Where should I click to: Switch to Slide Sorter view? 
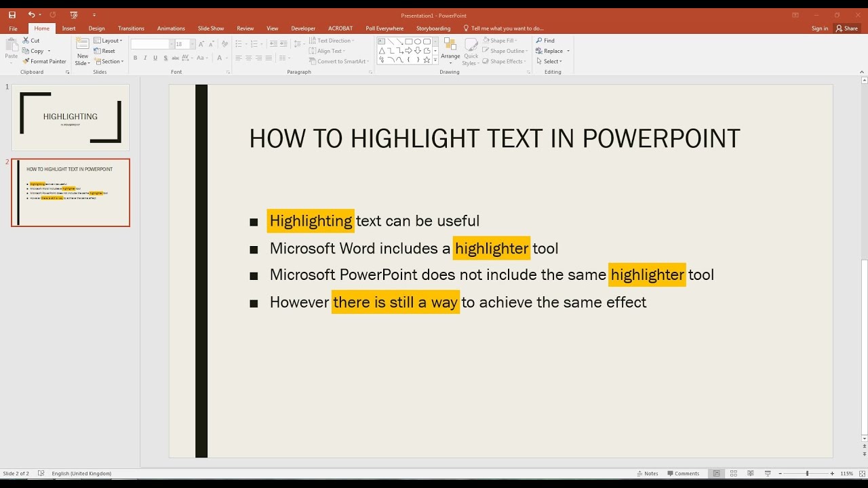[x=733, y=473]
